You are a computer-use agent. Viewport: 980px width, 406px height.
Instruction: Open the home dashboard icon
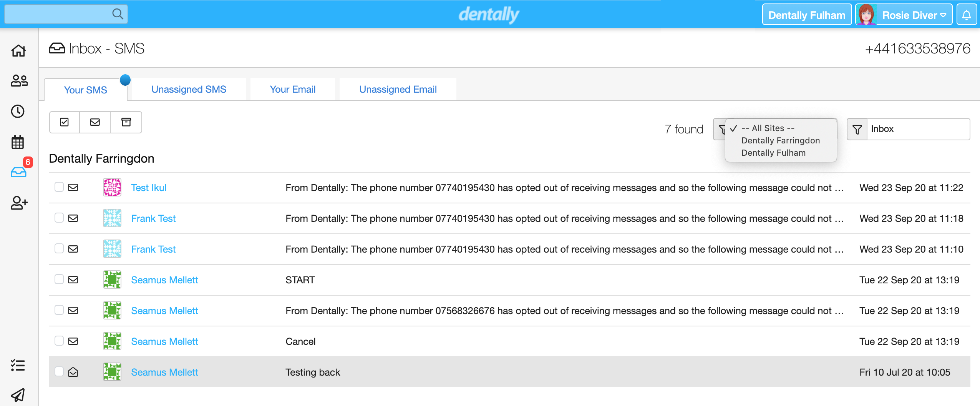pyautogui.click(x=18, y=50)
